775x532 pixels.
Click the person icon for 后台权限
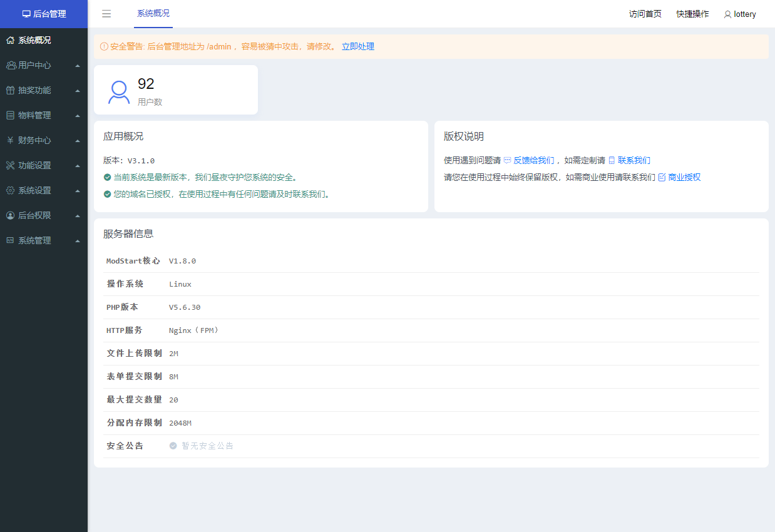tap(11, 215)
